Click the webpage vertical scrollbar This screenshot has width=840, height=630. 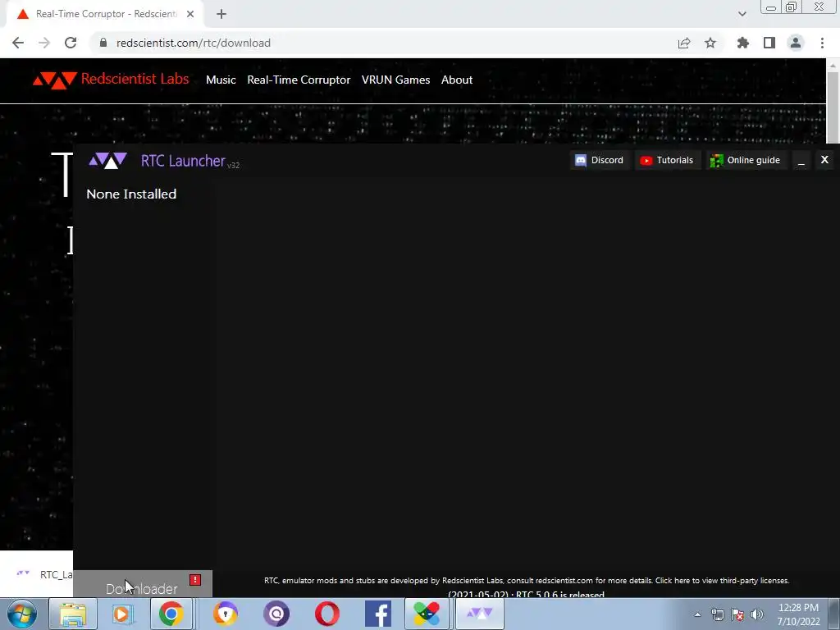(833, 107)
